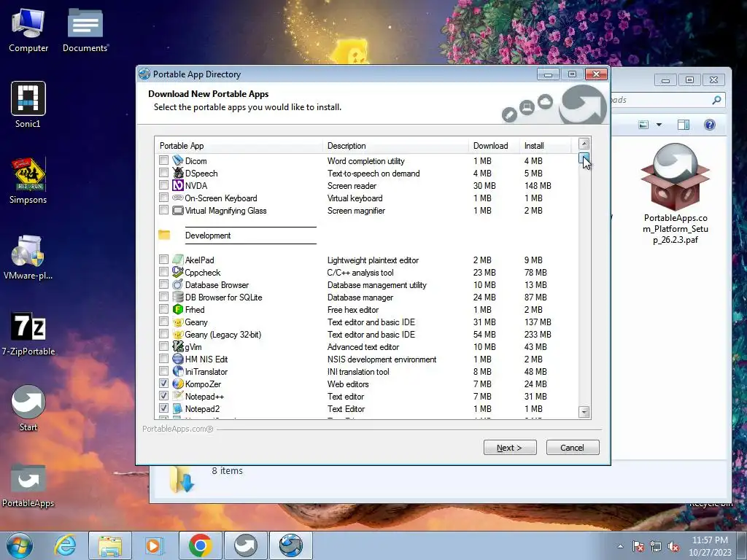Click the gVim app icon
The width and height of the screenshot is (747, 560).
[178, 346]
